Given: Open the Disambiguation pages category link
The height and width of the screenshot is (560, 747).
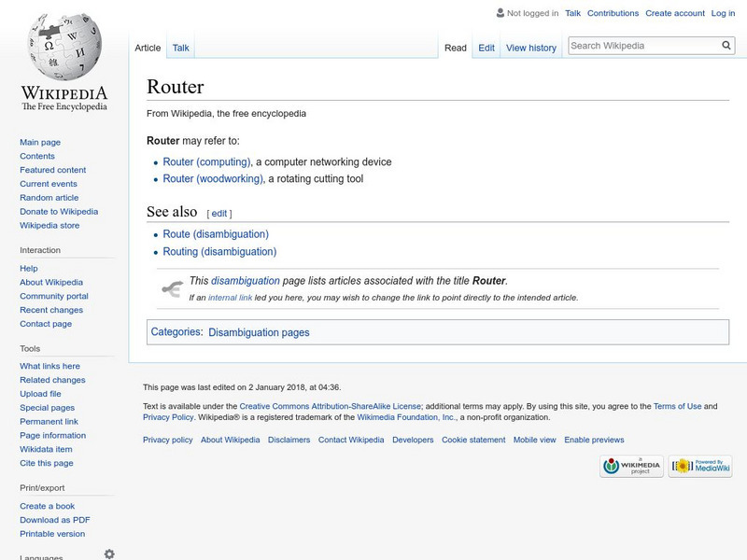Looking at the screenshot, I should pyautogui.click(x=259, y=332).
